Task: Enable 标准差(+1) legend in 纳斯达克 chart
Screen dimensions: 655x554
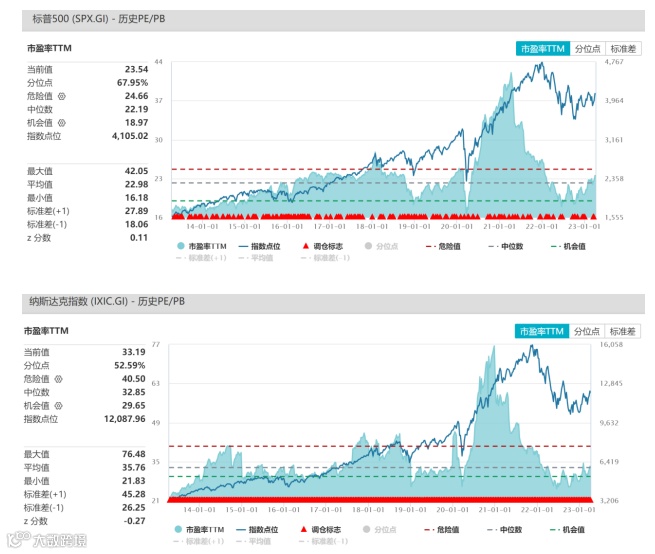Action: tap(199, 541)
